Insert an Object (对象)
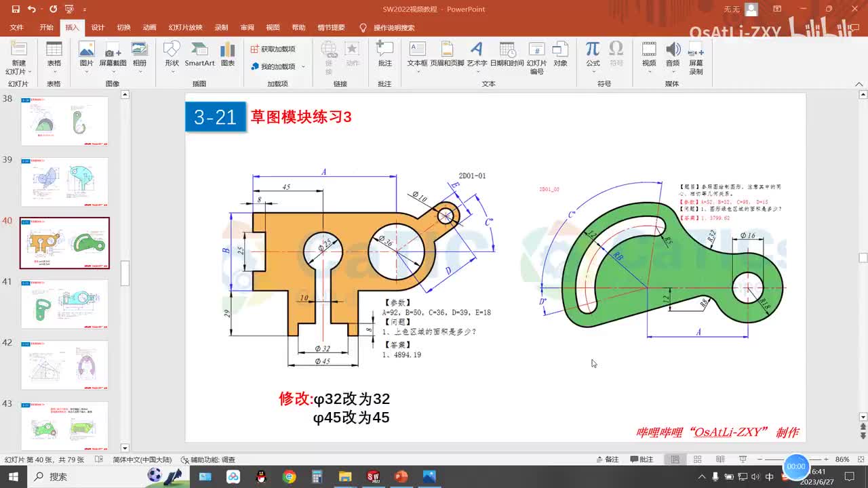868x488 pixels. pyautogui.click(x=560, y=54)
